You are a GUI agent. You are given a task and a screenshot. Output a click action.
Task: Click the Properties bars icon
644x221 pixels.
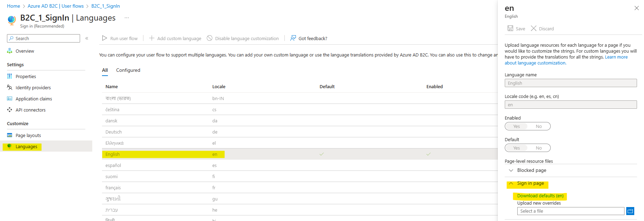click(x=10, y=76)
